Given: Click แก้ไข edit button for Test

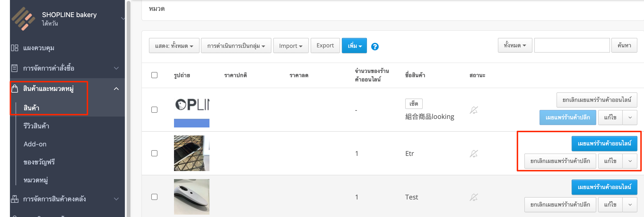Looking at the screenshot, I should pyautogui.click(x=610, y=205).
